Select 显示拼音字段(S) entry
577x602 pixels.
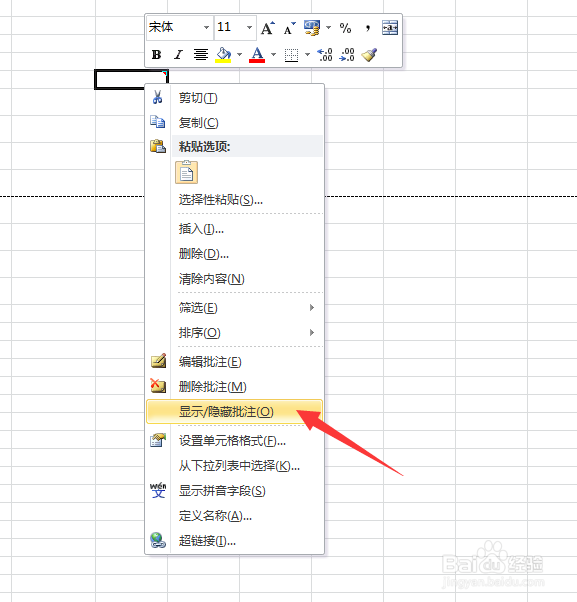click(x=235, y=491)
